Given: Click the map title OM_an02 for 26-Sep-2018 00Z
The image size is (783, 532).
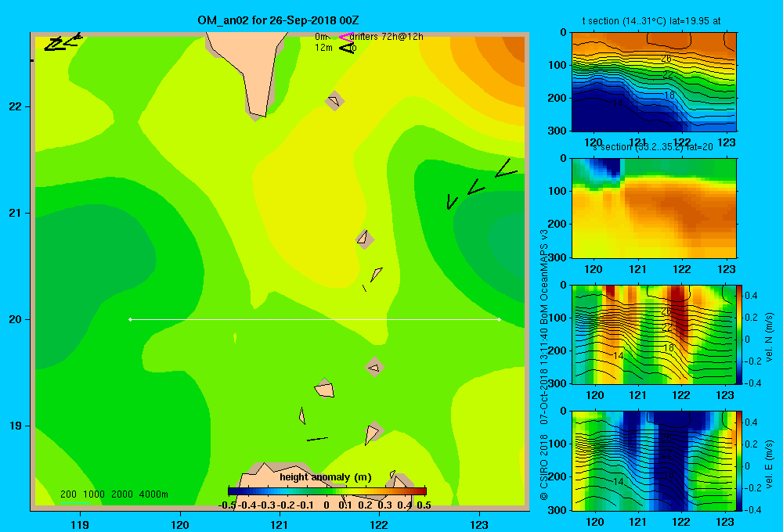Looking at the screenshot, I should (278, 20).
